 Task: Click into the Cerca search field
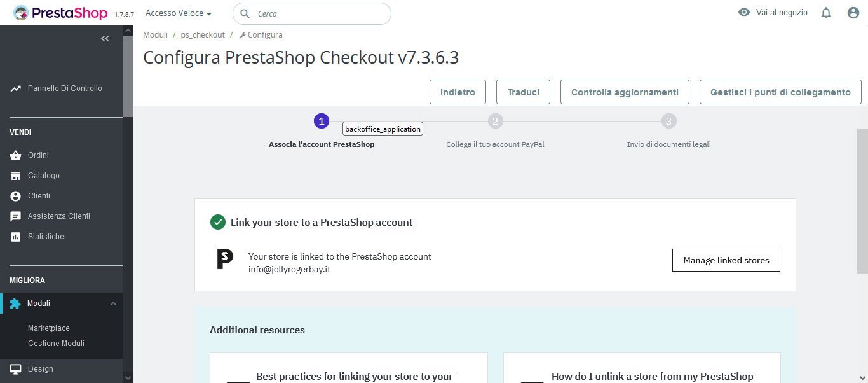(x=318, y=13)
